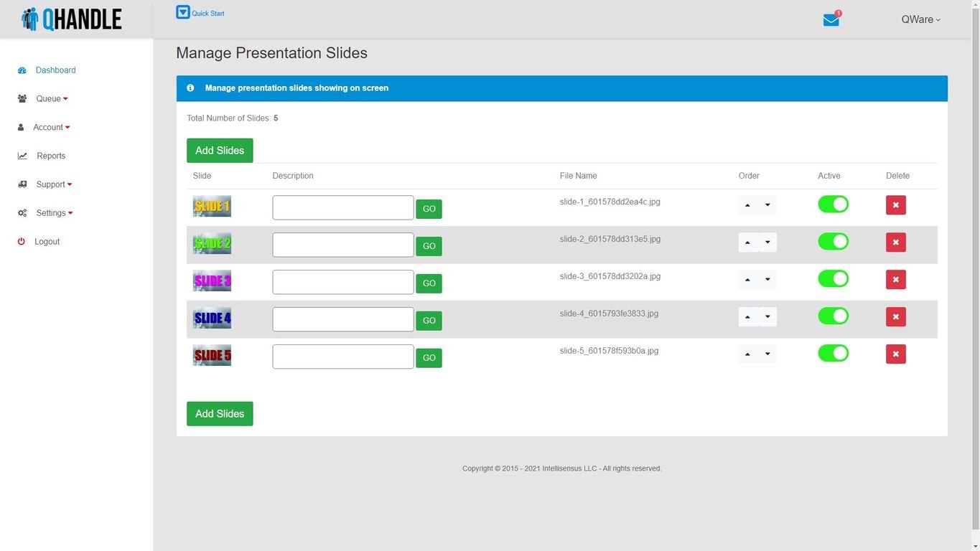Move slide-2 up in order
Screen dimensions: 980x551
(x=747, y=242)
